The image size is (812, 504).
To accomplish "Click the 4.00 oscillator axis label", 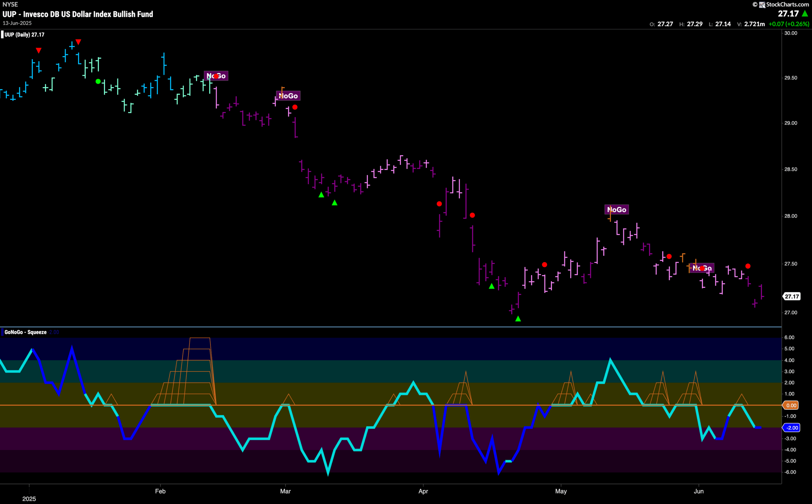I will tap(789, 360).
